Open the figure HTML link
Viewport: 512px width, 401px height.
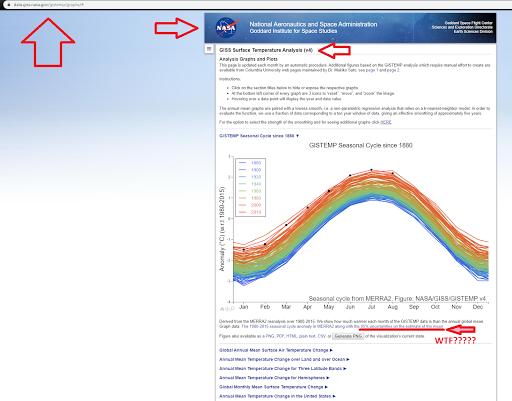tap(291, 336)
